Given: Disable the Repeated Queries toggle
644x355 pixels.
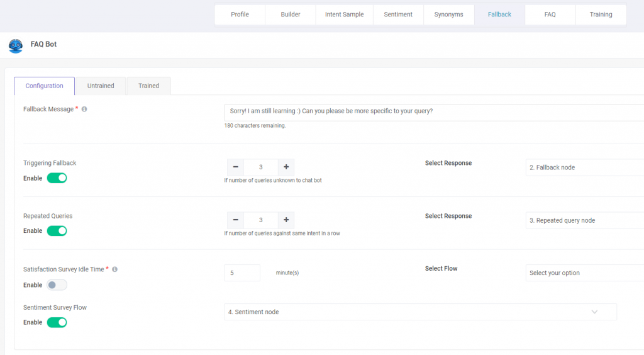Looking at the screenshot, I should [57, 231].
